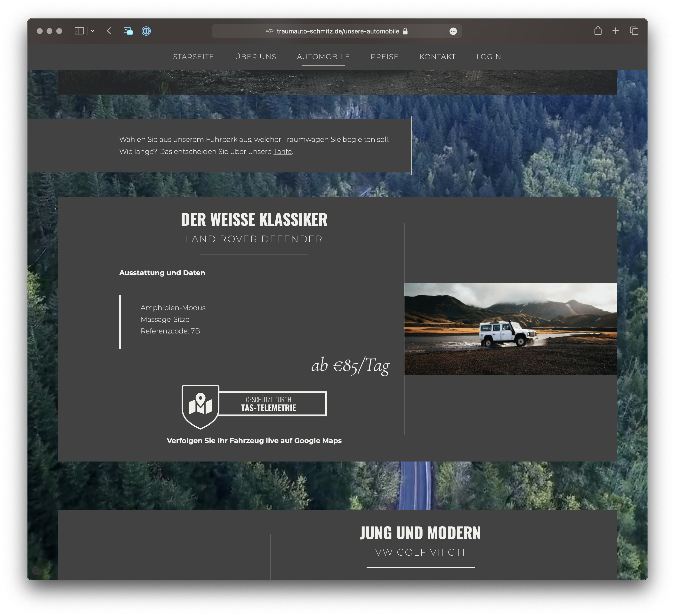Go back with the back arrow
Screen dimensions: 675x616
(x=109, y=31)
